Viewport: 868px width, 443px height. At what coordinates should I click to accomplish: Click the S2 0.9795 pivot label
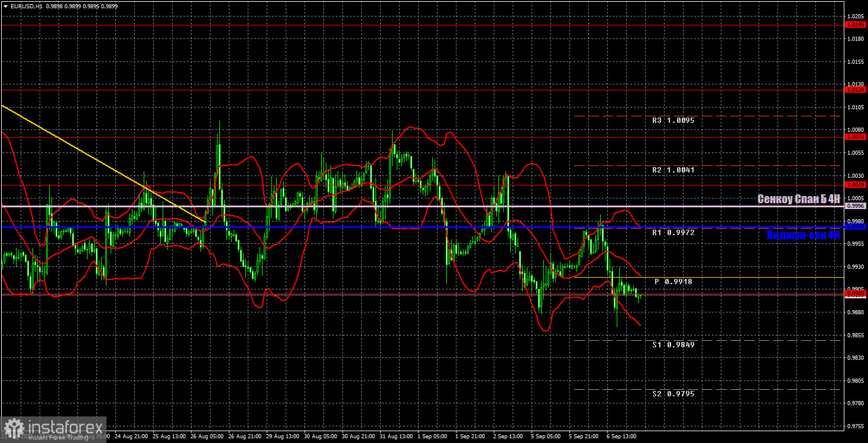pos(673,394)
